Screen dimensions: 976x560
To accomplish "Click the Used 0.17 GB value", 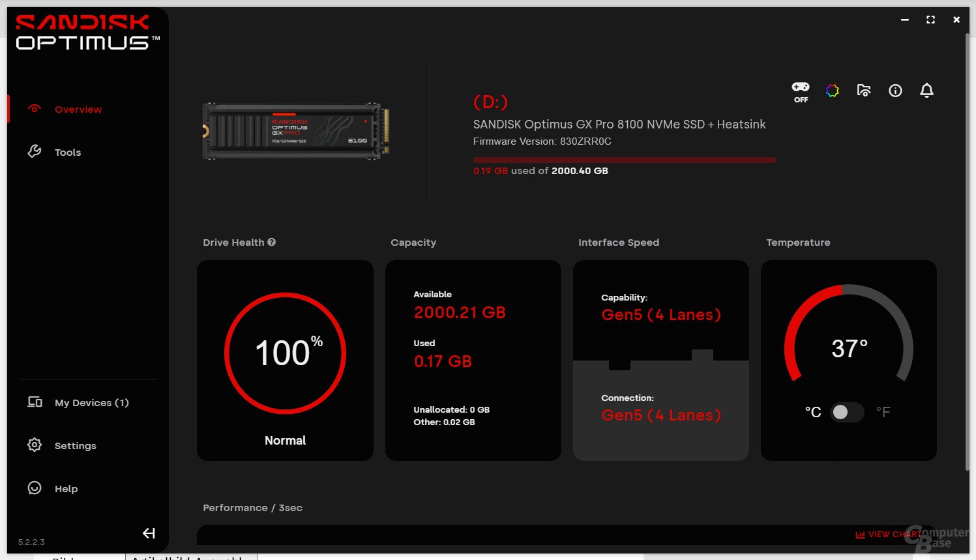I will click(443, 362).
